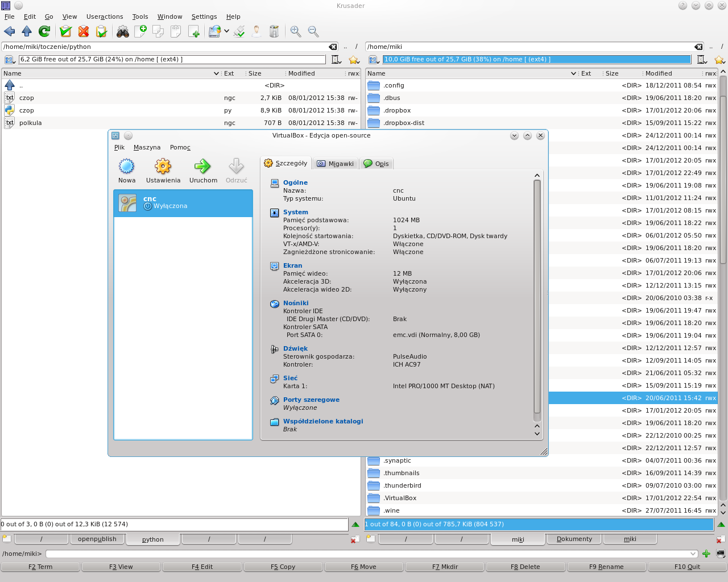728x582 pixels.
Task: Open the right panel history dropdown
Action: [702, 60]
